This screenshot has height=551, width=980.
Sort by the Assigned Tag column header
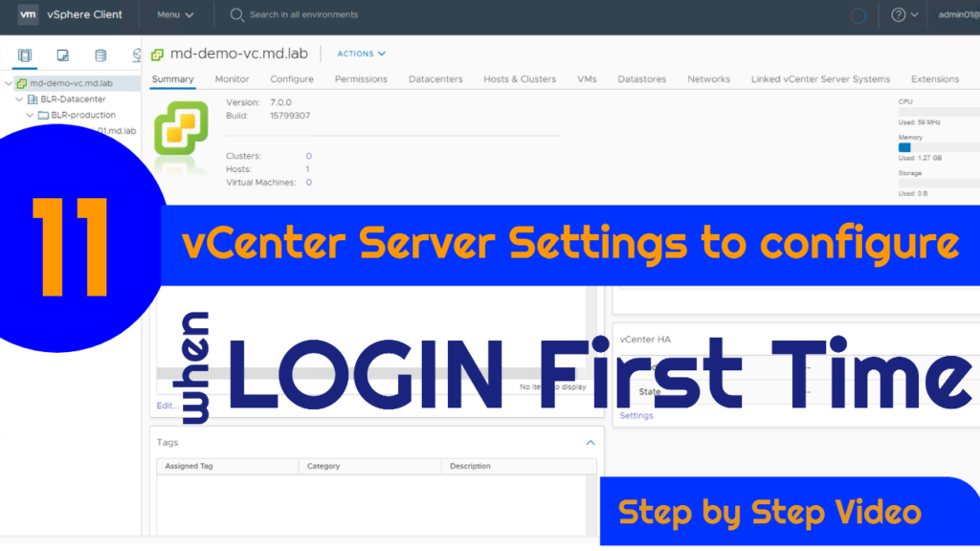pyautogui.click(x=228, y=466)
